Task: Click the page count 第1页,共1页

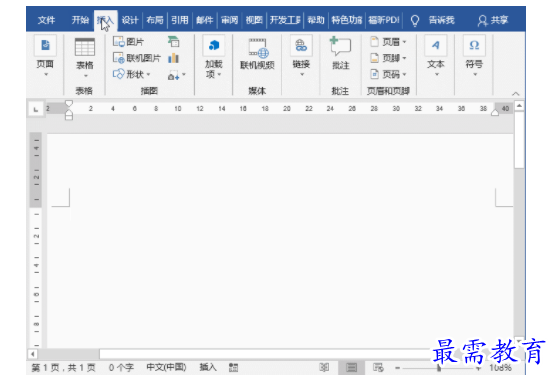Action: 64,368
